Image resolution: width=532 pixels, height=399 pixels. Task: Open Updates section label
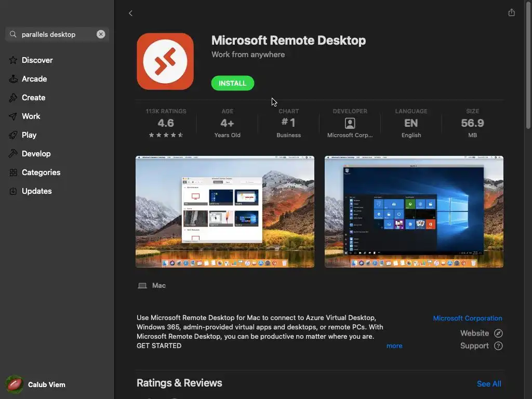click(37, 191)
